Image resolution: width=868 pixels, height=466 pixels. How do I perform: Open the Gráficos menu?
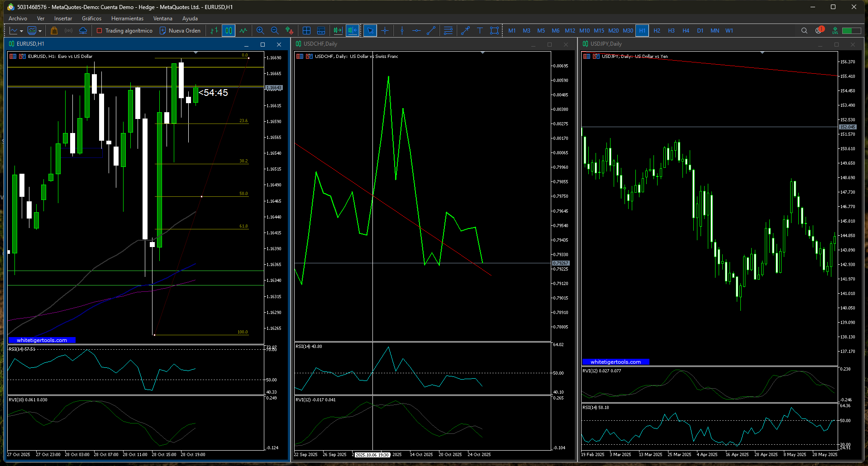point(91,19)
